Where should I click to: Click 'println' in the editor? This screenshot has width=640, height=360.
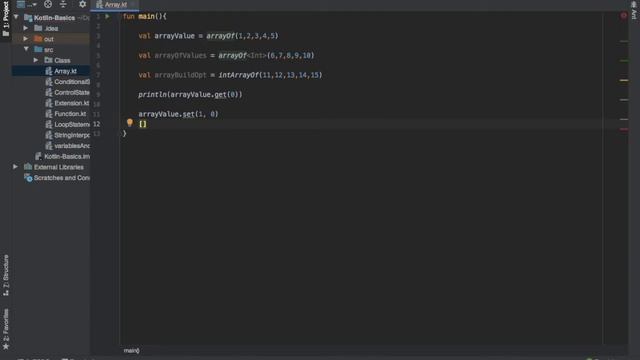152,95
